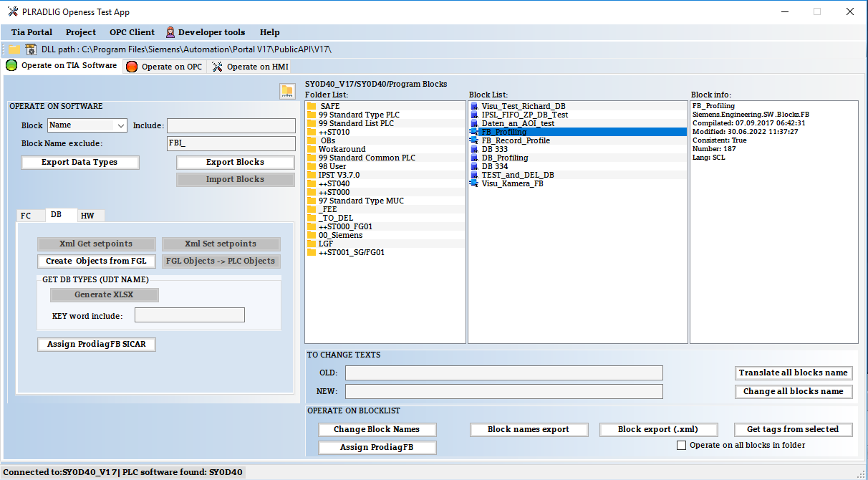Click the yellow folder icon in the toolbar
Image resolution: width=868 pixels, height=480 pixels.
coord(14,49)
